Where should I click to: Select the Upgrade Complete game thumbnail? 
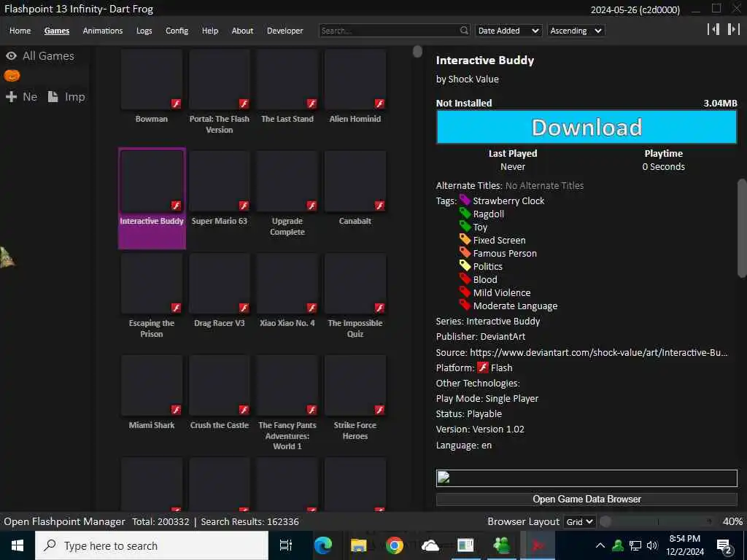click(287, 182)
